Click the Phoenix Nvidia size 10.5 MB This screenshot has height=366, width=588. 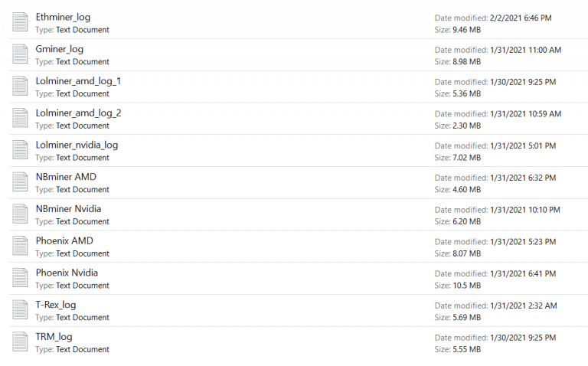pos(467,286)
